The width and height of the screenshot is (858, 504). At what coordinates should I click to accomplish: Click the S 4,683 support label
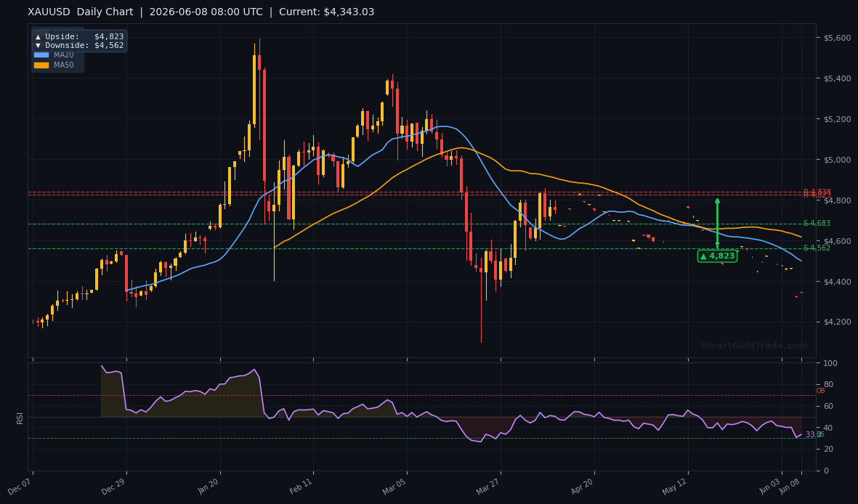[x=817, y=223]
